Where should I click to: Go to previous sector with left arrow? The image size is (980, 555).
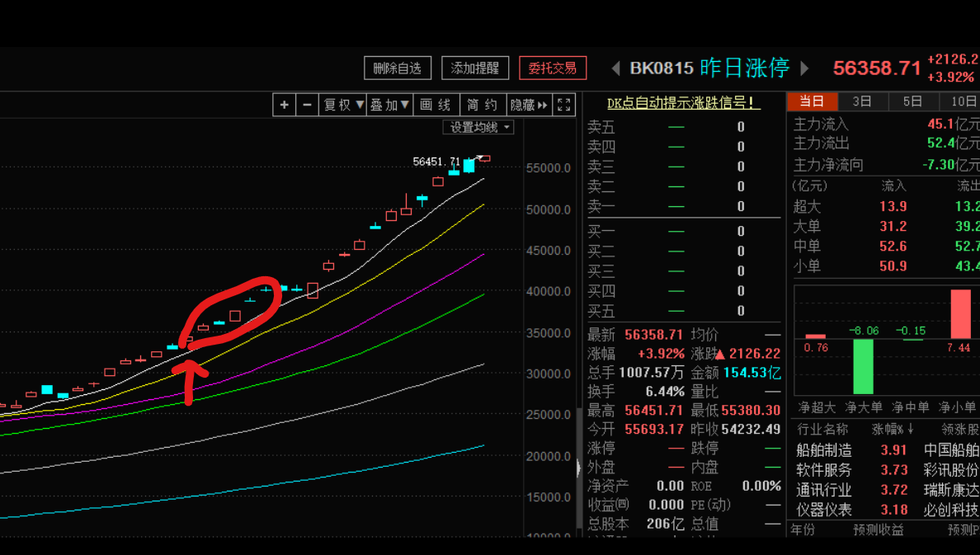coord(615,68)
